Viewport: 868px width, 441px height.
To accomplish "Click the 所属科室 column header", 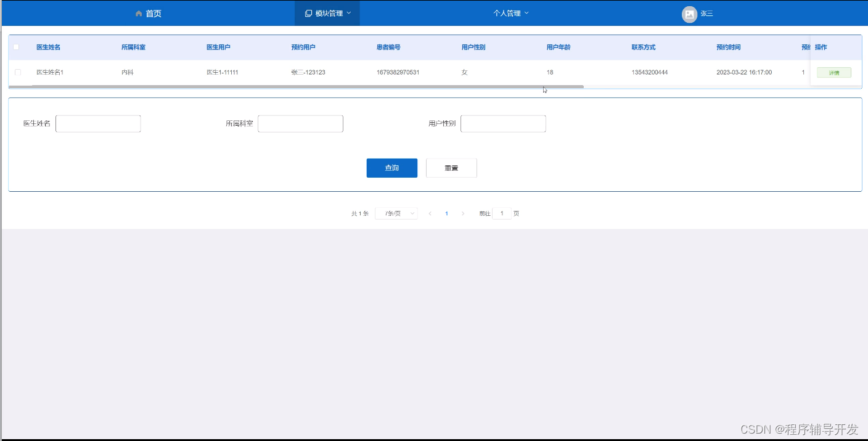I will click(134, 47).
